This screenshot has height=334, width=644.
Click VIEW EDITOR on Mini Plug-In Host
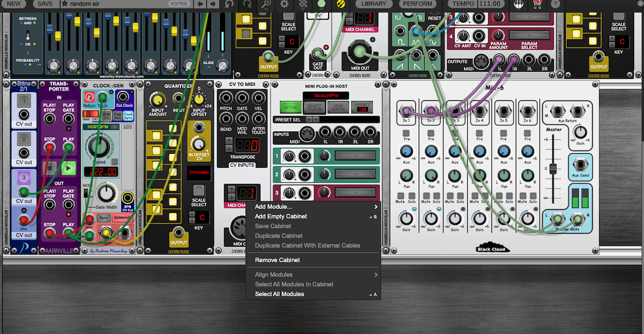click(x=338, y=107)
